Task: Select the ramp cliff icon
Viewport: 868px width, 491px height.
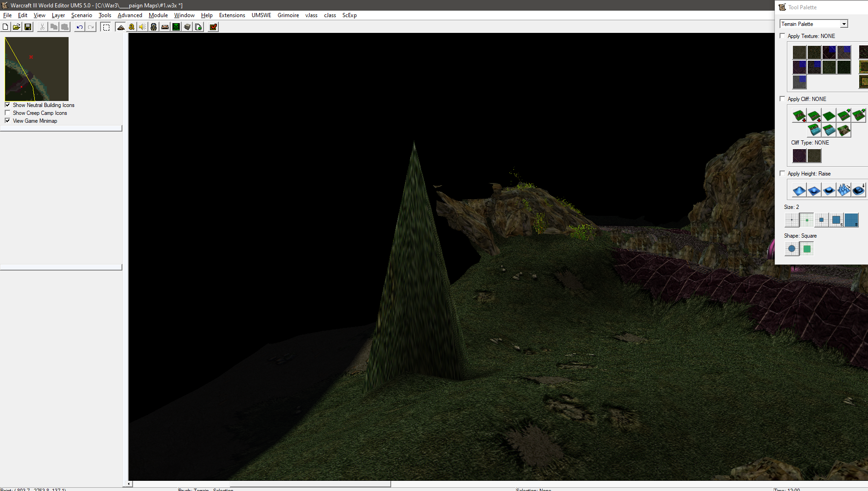Action: pyautogui.click(x=844, y=130)
